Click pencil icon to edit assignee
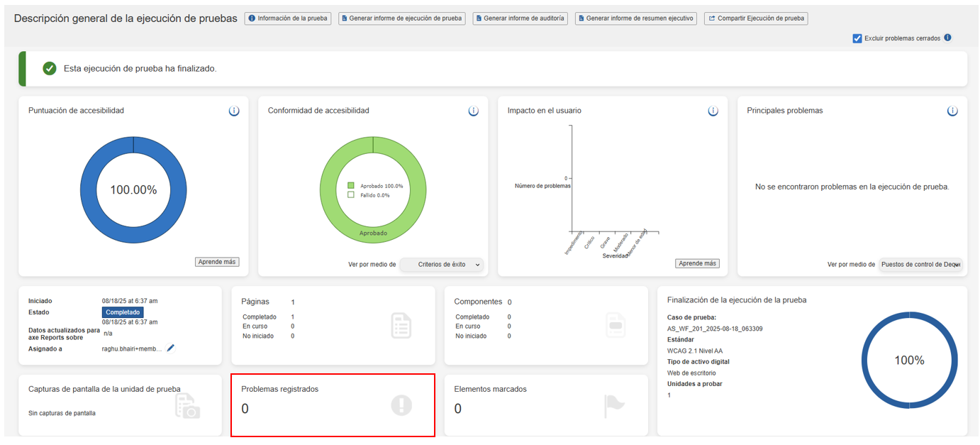This screenshot has width=980, height=445. coord(171,348)
